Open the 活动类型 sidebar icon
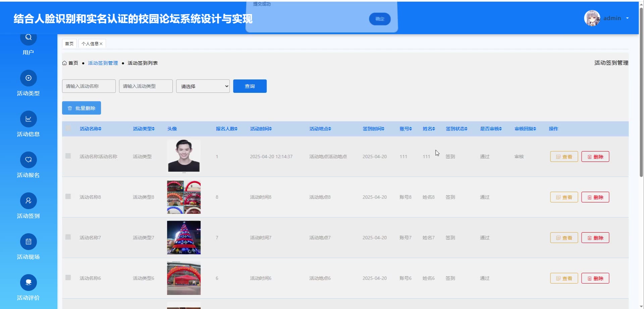Viewport: 644px width, 309px height. (29, 78)
